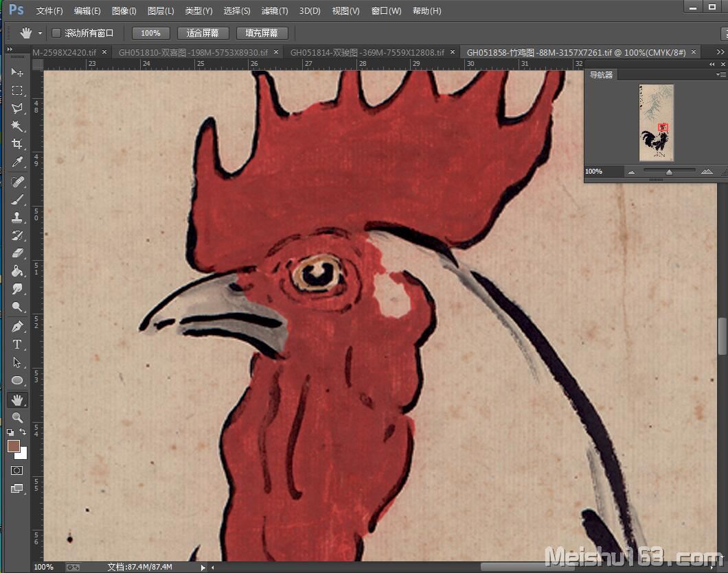Open the 窗口(W) menu

386,11
